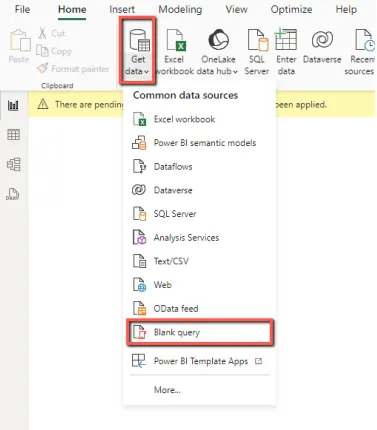The height and width of the screenshot is (430, 377).
Task: Select Blank query from the list
Action: (x=200, y=332)
